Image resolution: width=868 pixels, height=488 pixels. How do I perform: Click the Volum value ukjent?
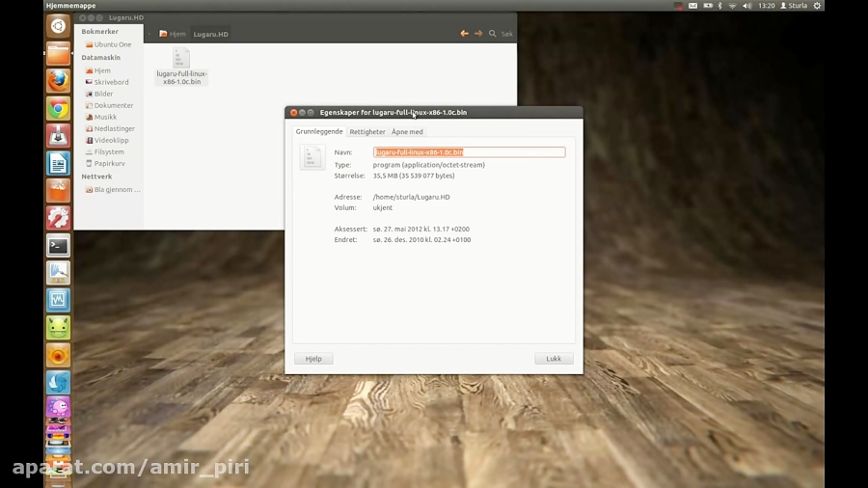[x=383, y=207]
